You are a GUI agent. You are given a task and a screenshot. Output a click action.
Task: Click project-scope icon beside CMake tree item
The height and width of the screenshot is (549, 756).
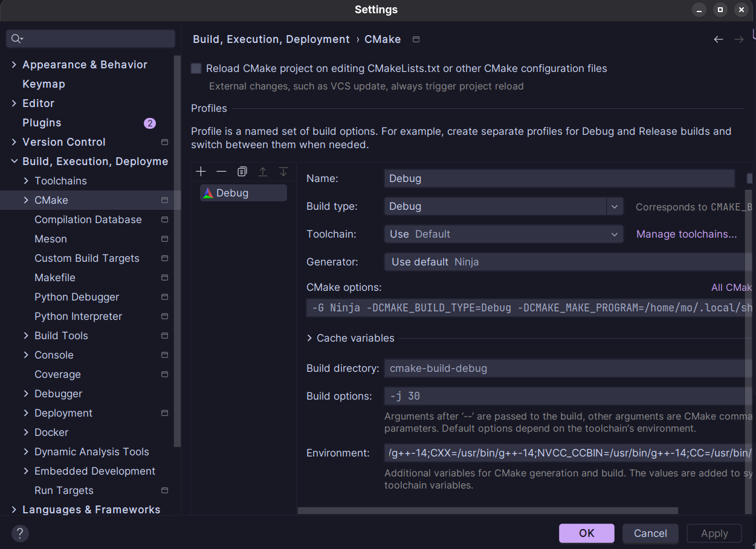coord(164,200)
